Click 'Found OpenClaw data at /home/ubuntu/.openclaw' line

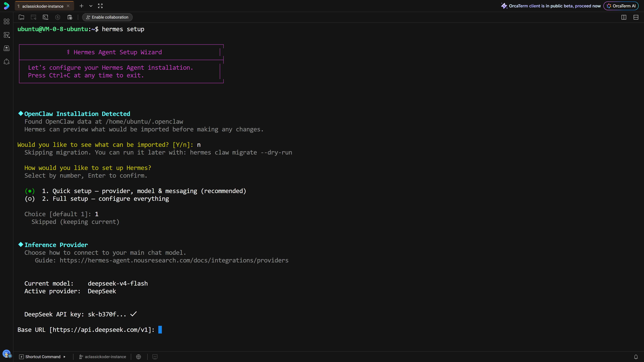(104, 122)
